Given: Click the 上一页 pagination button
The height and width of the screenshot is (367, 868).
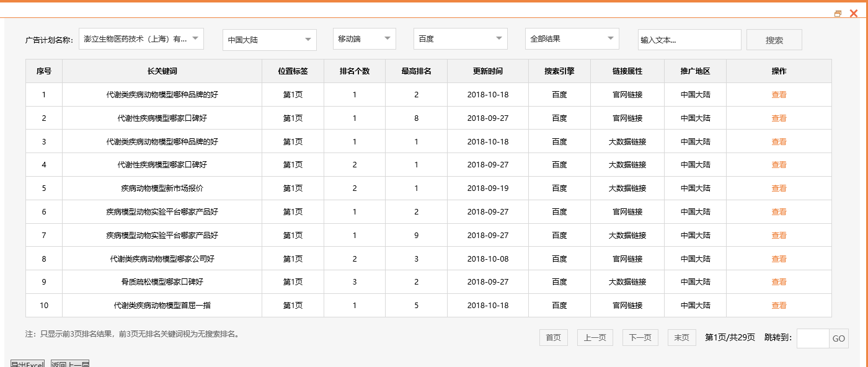Looking at the screenshot, I should [x=595, y=338].
